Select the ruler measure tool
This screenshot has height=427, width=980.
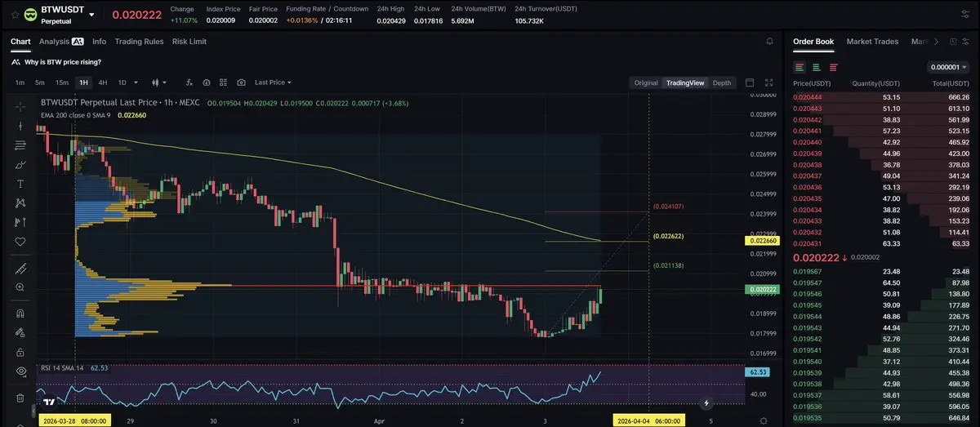coord(20,269)
